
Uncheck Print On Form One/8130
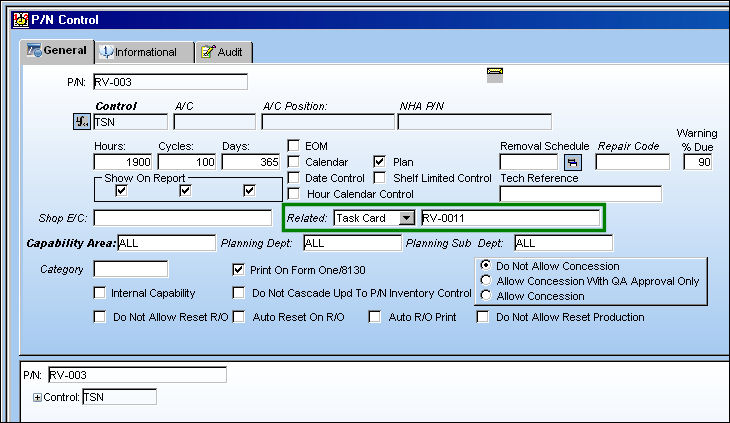coord(238,270)
